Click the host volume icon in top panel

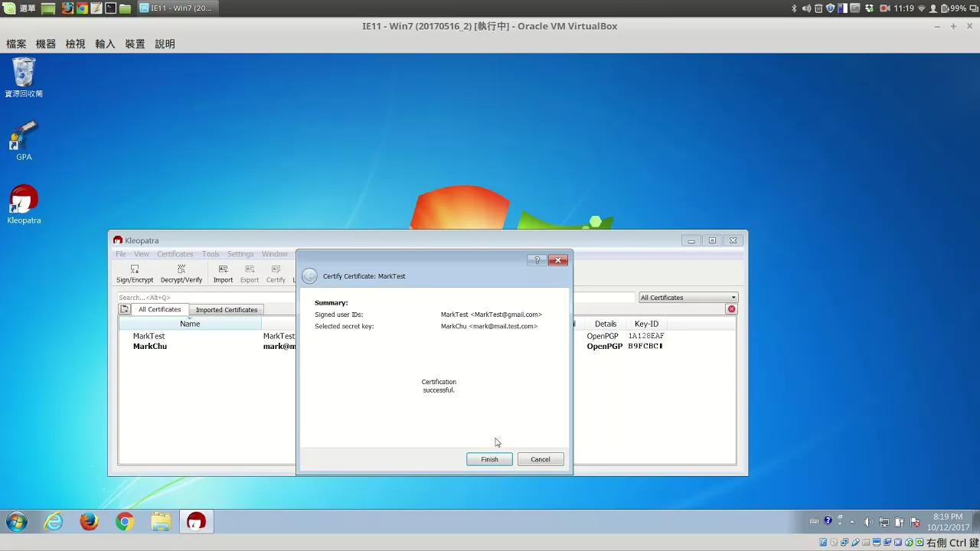click(x=806, y=8)
